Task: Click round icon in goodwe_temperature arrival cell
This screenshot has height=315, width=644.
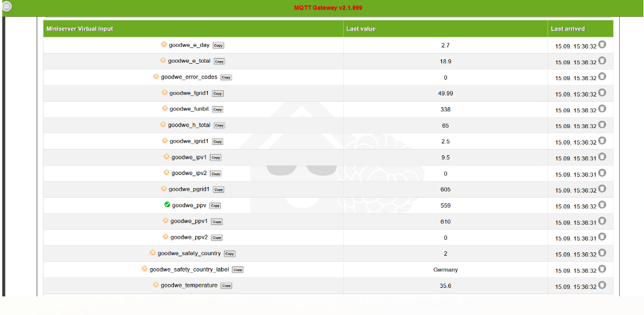Action: click(602, 285)
